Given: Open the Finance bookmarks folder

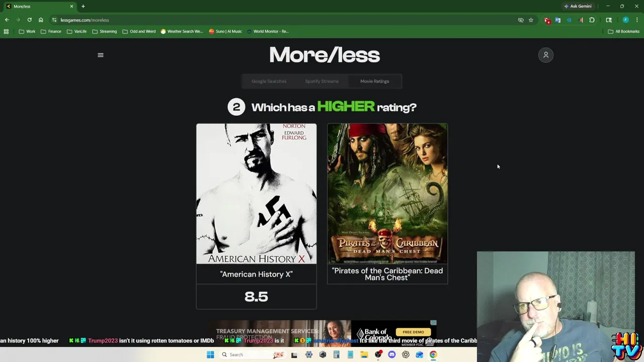Looking at the screenshot, I should pyautogui.click(x=51, y=31).
